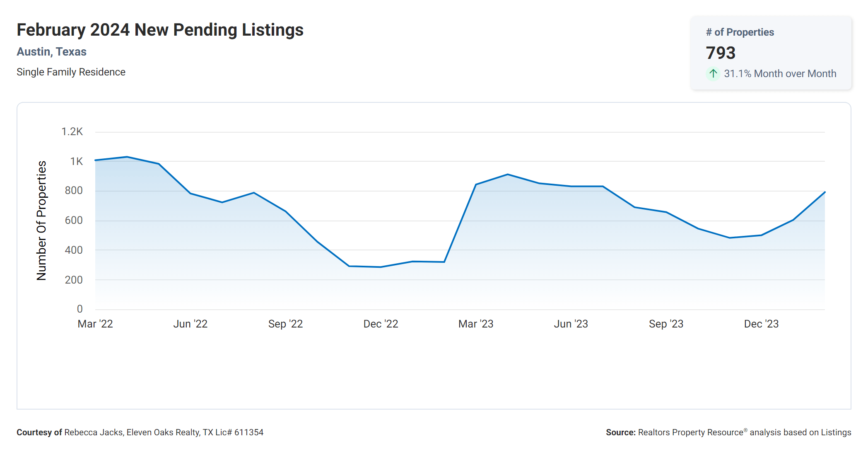Click the 793 properties count

(x=721, y=53)
